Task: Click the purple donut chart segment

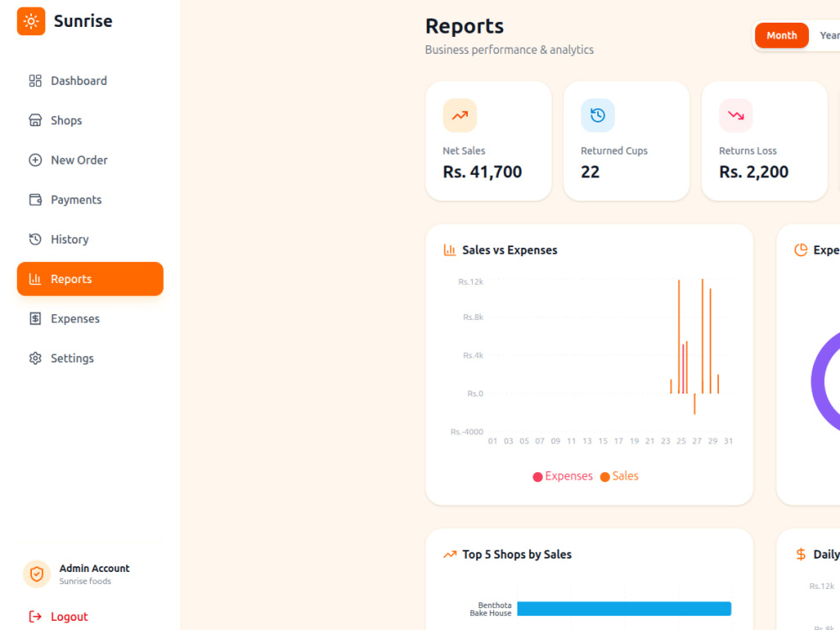Action: (820, 381)
